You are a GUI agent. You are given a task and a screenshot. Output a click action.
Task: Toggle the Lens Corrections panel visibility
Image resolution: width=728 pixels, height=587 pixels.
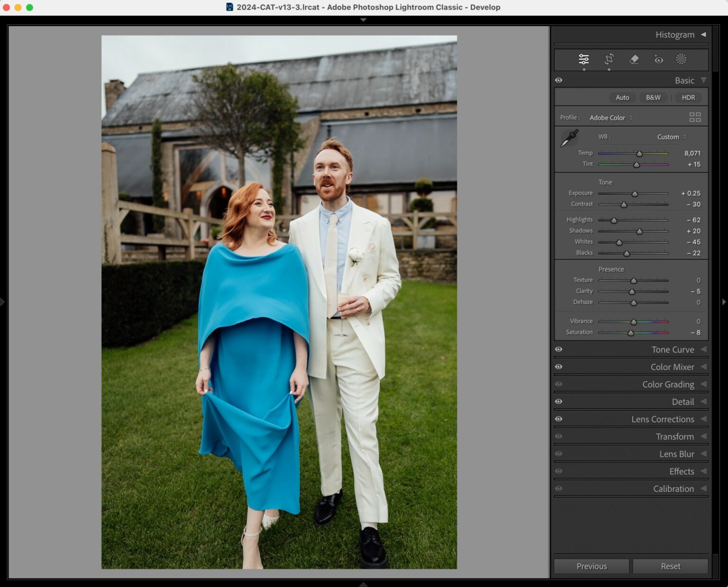click(558, 419)
